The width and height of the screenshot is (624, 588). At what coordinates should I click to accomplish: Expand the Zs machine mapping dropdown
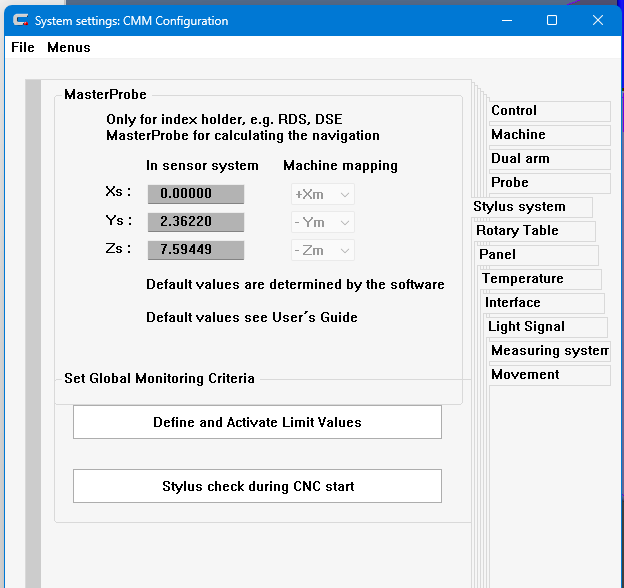pos(322,250)
